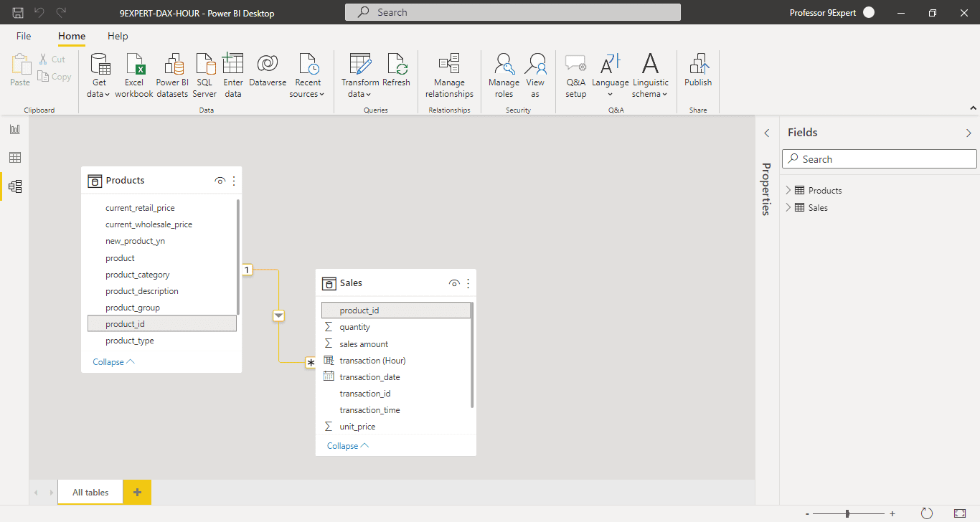This screenshot has width=980, height=522.
Task: Click the fit to page button
Action: 960,513
